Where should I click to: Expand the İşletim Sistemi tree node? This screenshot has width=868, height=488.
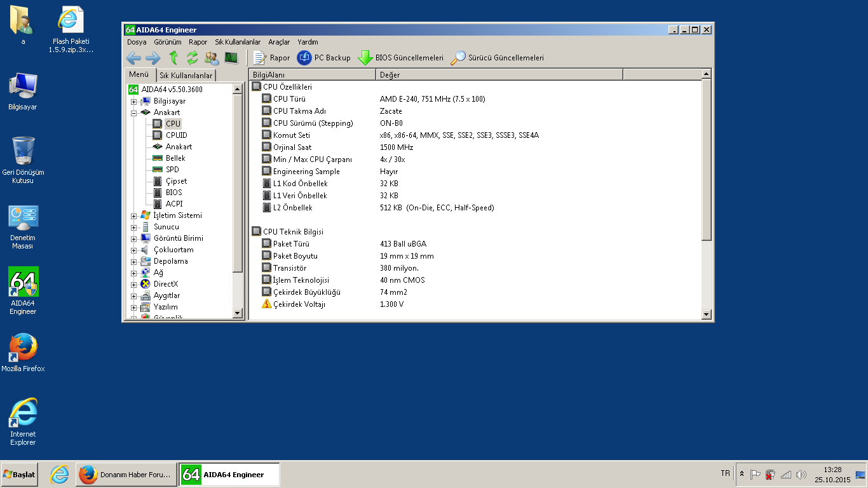[134, 216]
